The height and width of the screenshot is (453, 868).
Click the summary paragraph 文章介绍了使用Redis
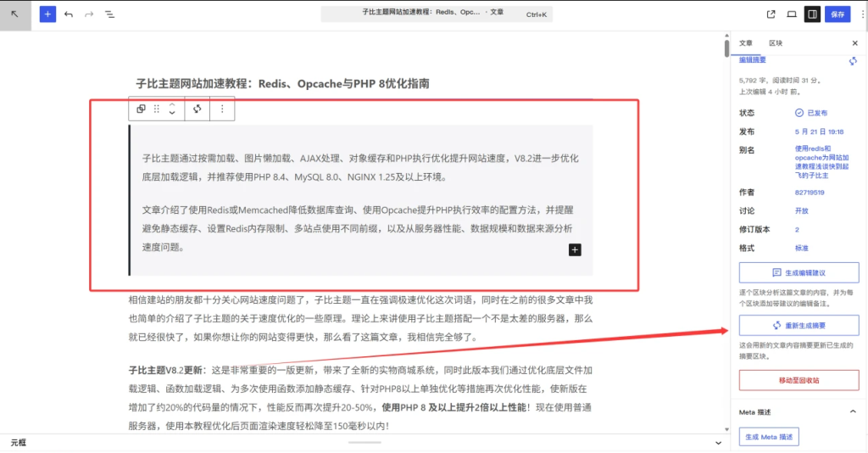click(358, 228)
